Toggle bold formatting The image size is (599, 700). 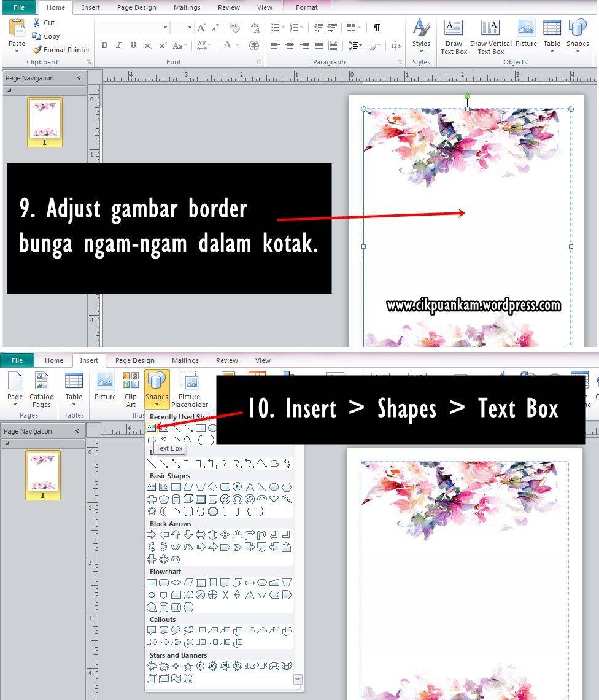click(104, 45)
